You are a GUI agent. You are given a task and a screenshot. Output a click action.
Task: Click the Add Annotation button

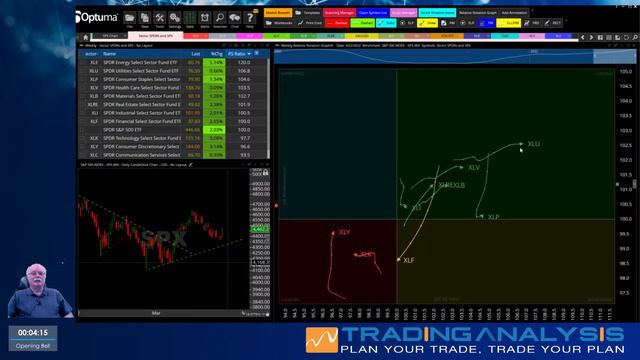(514, 13)
